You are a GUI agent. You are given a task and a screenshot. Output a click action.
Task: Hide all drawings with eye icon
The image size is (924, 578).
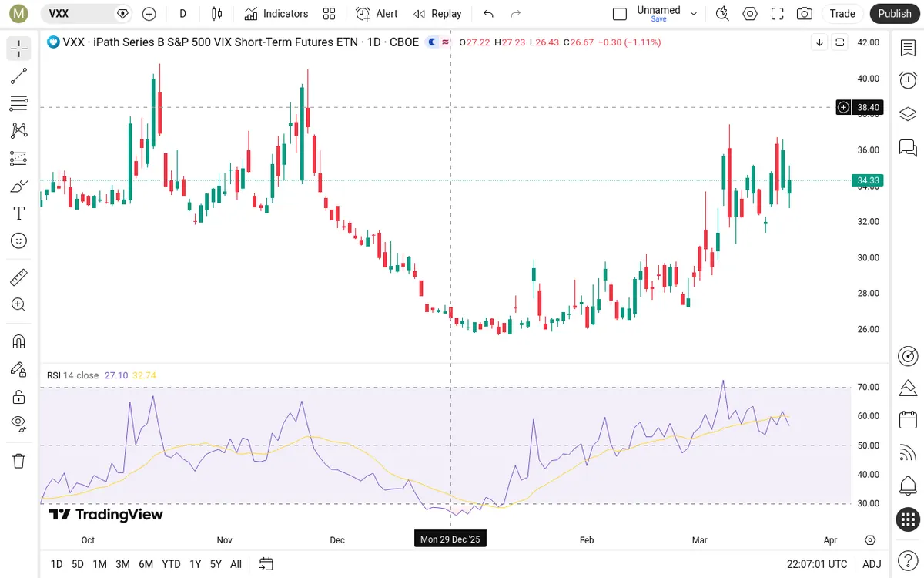click(19, 424)
